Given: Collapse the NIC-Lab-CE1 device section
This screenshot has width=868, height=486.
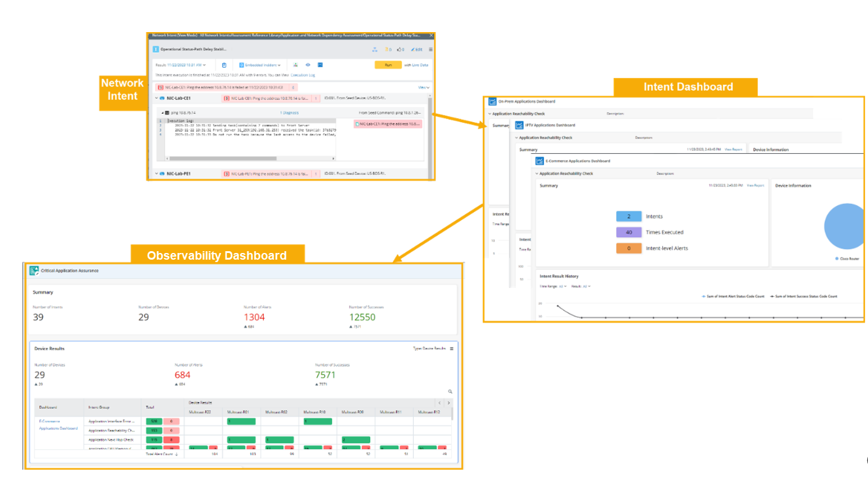Looking at the screenshot, I should point(157,97).
